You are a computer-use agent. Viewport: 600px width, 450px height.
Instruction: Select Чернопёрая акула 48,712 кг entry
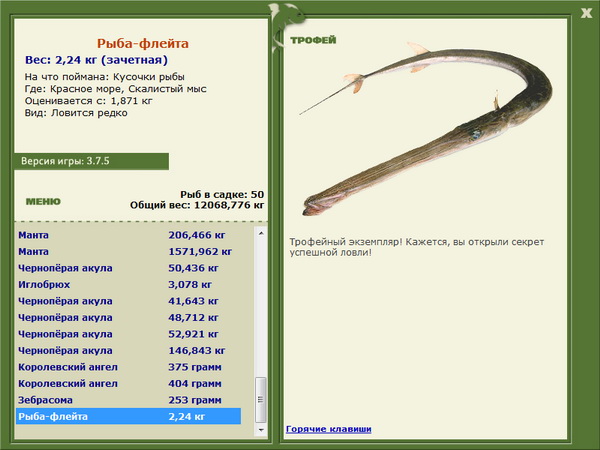pyautogui.click(x=129, y=317)
